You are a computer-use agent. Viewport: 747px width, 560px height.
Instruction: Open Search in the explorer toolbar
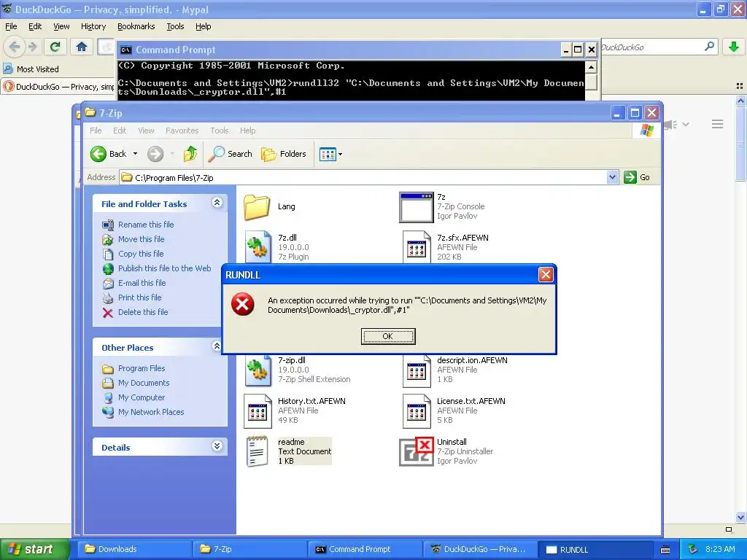point(231,154)
